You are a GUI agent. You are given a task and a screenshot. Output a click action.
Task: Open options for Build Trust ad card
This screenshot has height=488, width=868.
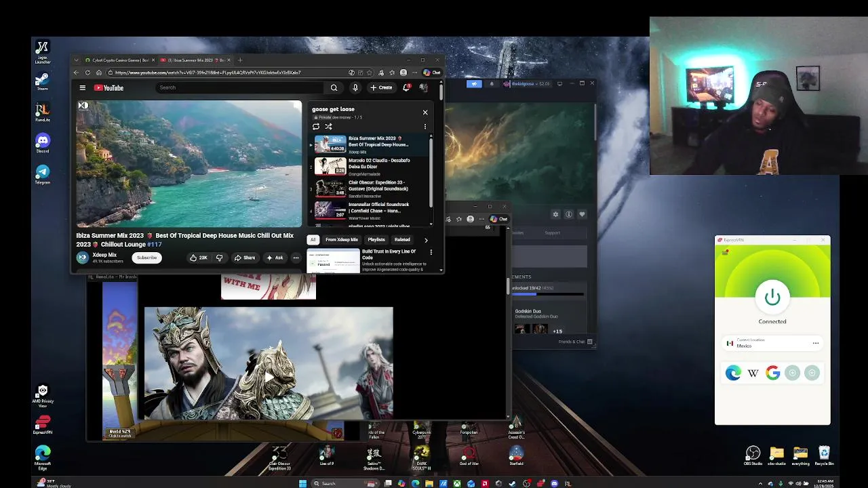point(431,252)
